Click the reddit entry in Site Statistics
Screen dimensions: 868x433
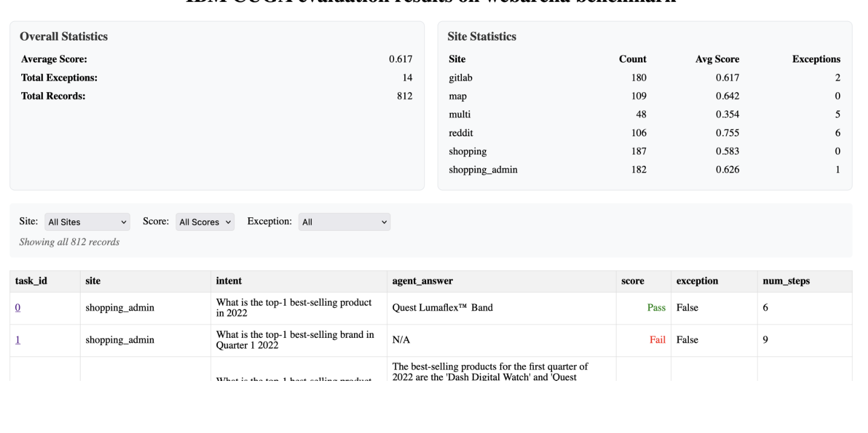[461, 133]
